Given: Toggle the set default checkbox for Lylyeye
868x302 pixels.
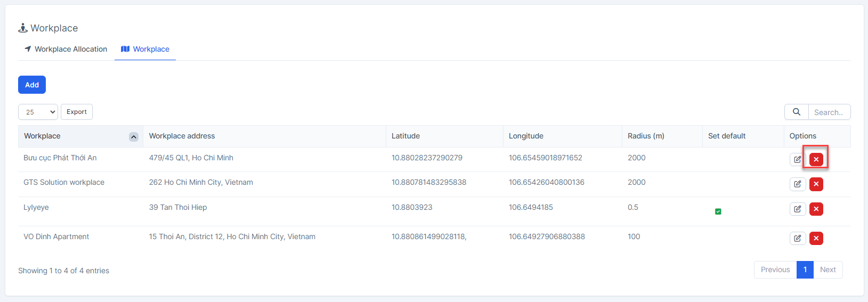Looking at the screenshot, I should coord(718,211).
